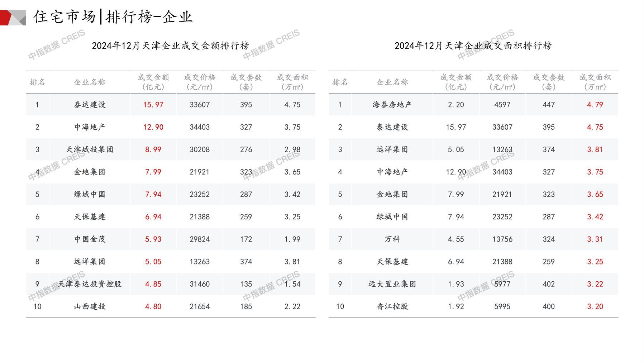
Task: Select the 成交金额排行榜 table title
Action: [x=170, y=46]
